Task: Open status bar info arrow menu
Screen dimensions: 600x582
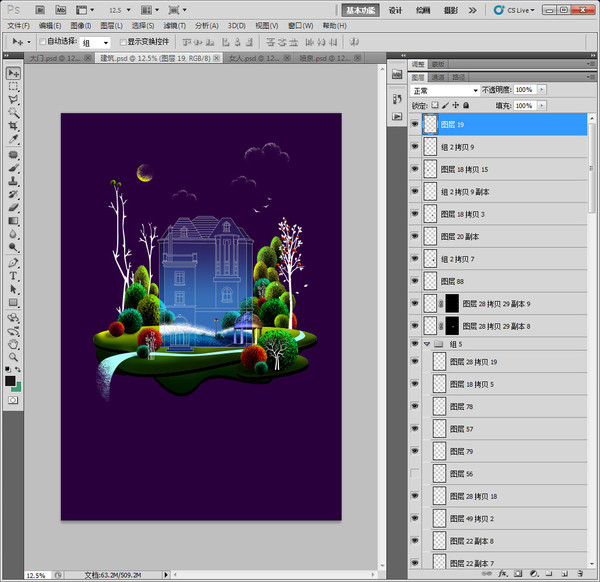Action: pyautogui.click(x=166, y=575)
